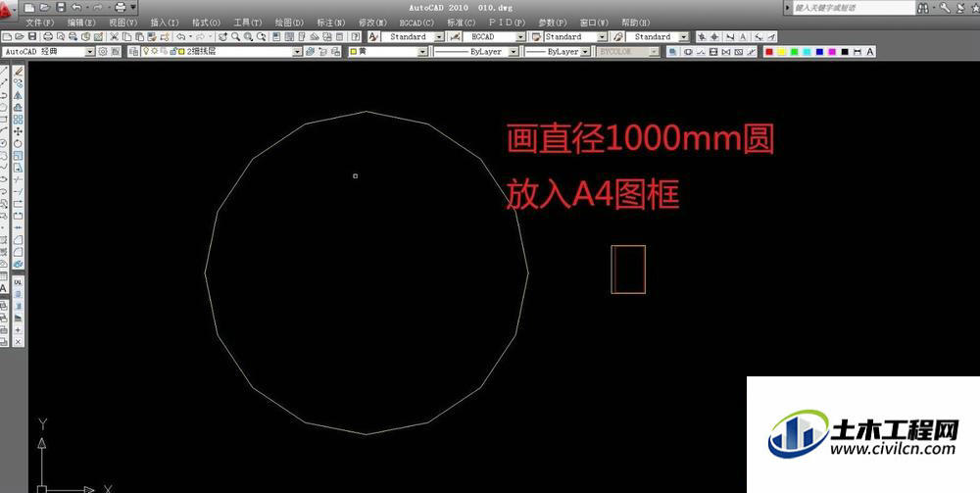
Task: Select the Erase tool in the modify toolbar
Action: coord(18,72)
